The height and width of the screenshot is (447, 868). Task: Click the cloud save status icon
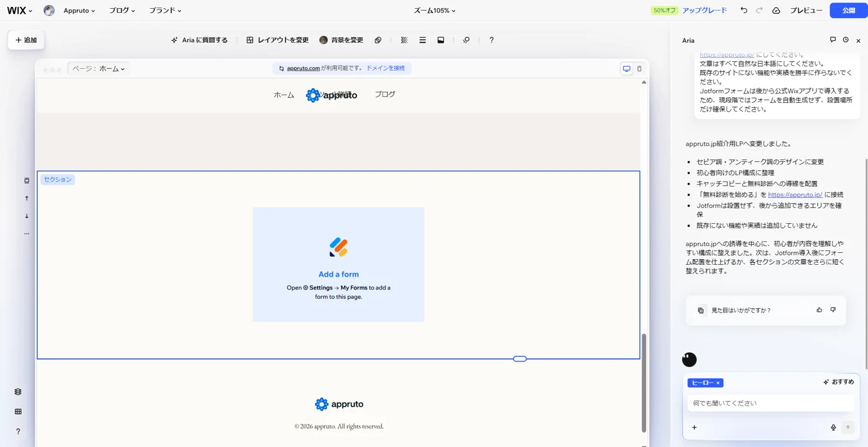coord(776,11)
